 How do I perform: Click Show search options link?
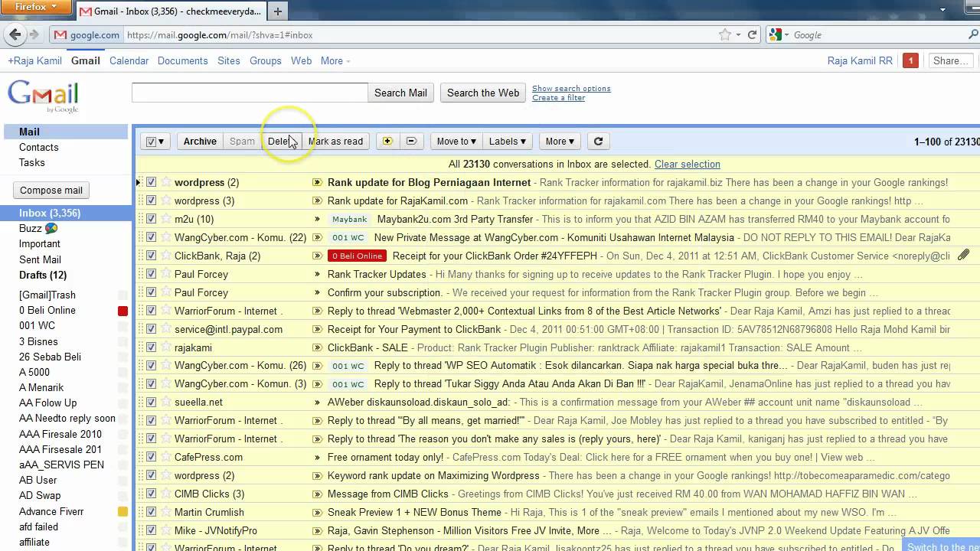(571, 89)
